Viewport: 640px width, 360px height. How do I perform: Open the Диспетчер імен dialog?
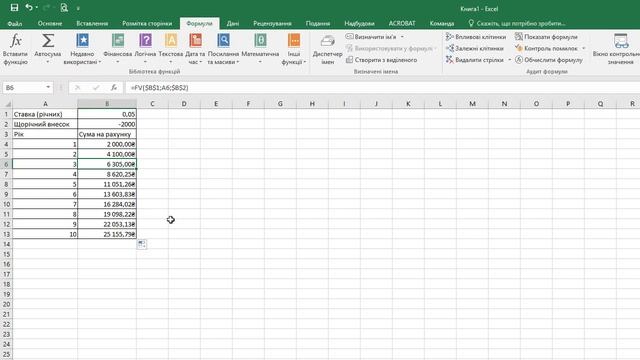click(x=327, y=49)
